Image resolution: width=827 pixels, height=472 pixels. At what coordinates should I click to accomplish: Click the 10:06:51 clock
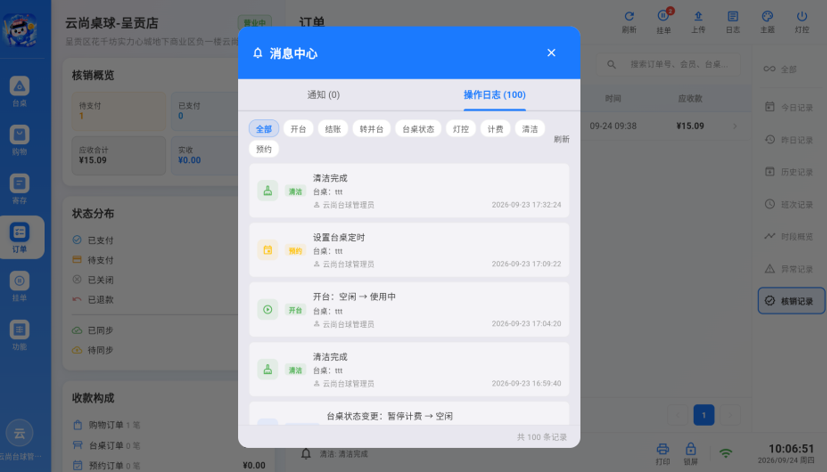click(791, 449)
